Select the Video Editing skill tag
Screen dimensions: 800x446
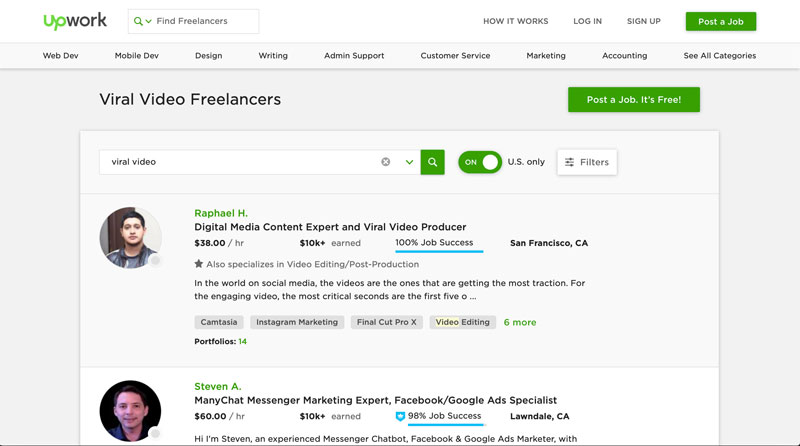click(463, 322)
